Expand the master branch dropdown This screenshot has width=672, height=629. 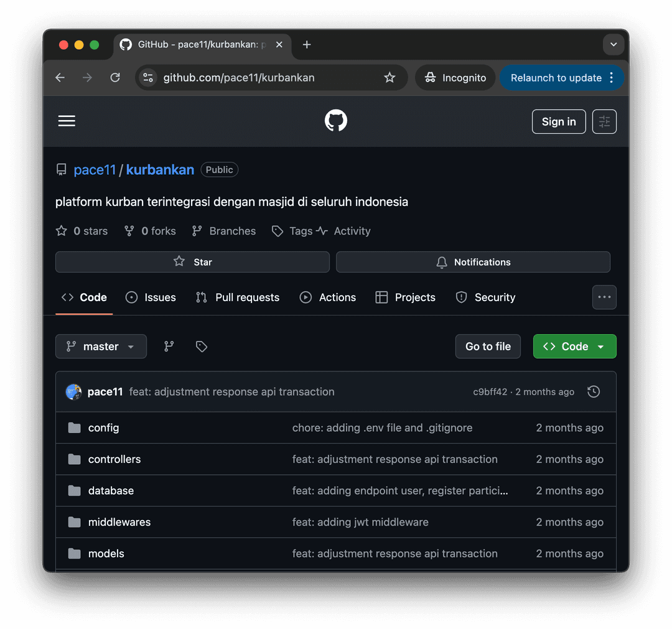(x=101, y=347)
